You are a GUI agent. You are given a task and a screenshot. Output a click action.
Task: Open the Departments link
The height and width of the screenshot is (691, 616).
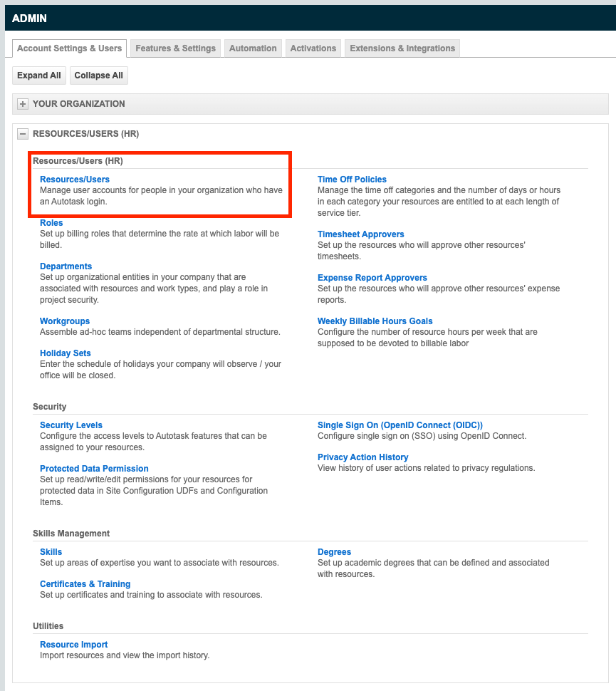tap(66, 266)
